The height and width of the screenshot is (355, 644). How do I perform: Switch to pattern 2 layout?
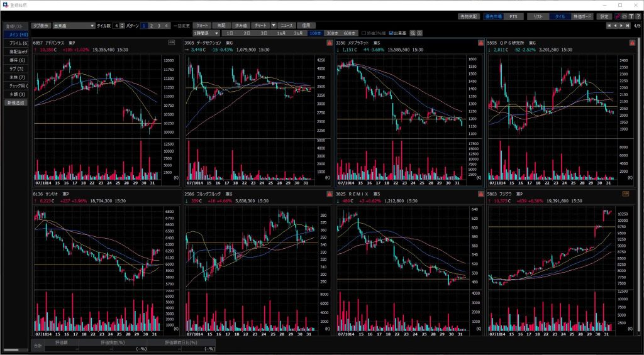(152, 25)
